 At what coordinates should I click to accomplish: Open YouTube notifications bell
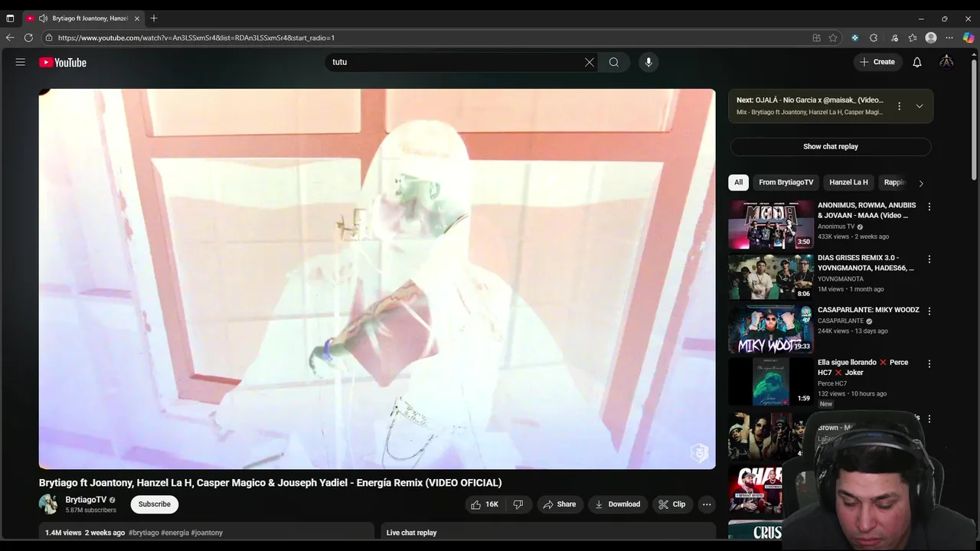point(917,62)
